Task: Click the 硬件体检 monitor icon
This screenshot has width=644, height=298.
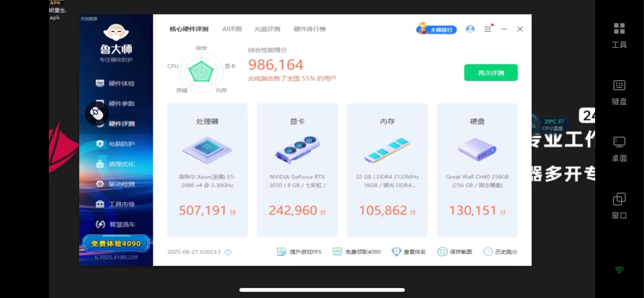Action: [x=100, y=83]
